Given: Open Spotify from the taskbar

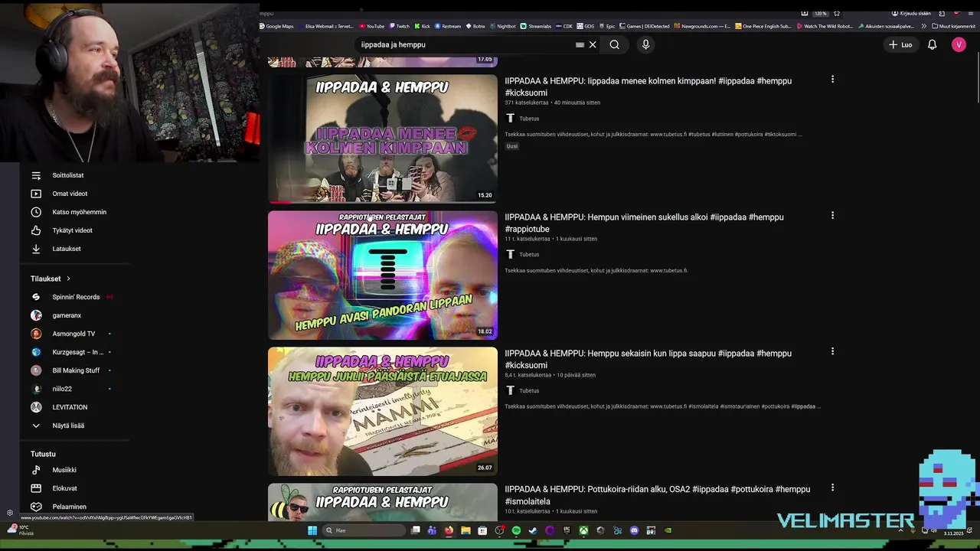Looking at the screenshot, I should 516,530.
